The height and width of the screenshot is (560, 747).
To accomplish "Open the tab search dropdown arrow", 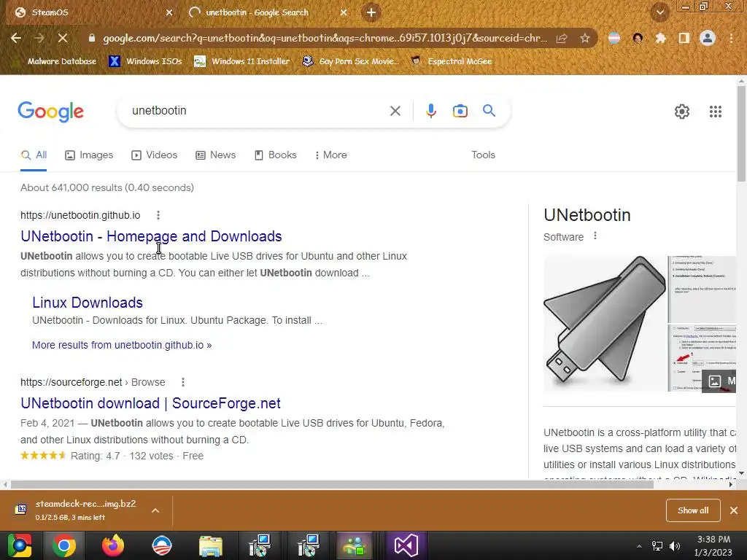I will coord(659,12).
